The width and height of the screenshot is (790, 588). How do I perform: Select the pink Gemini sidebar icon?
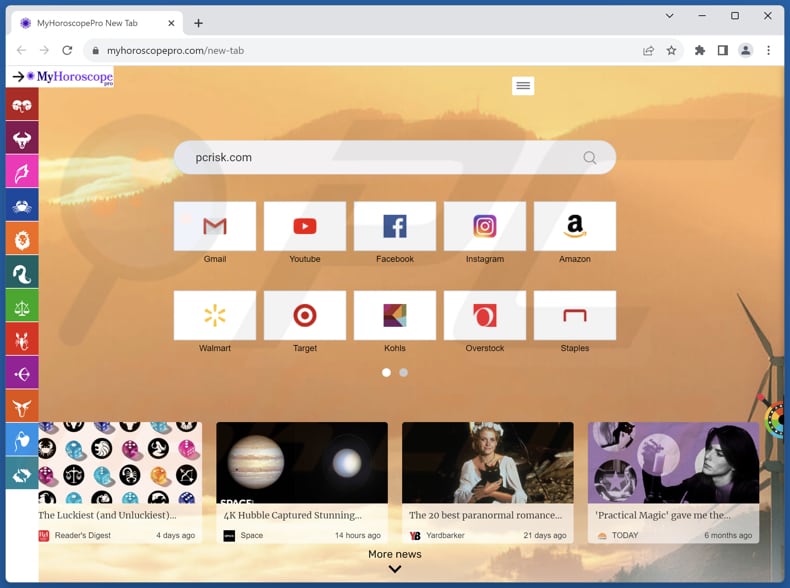coord(22,172)
